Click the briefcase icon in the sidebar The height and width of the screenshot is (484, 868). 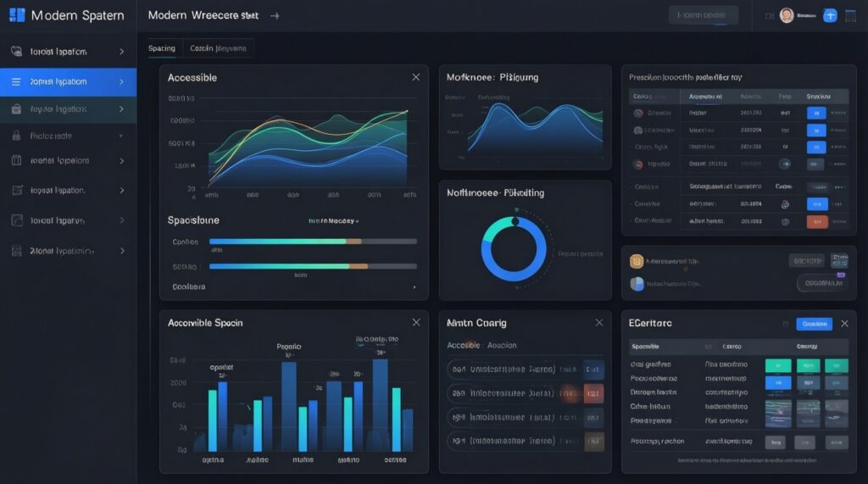click(x=16, y=108)
